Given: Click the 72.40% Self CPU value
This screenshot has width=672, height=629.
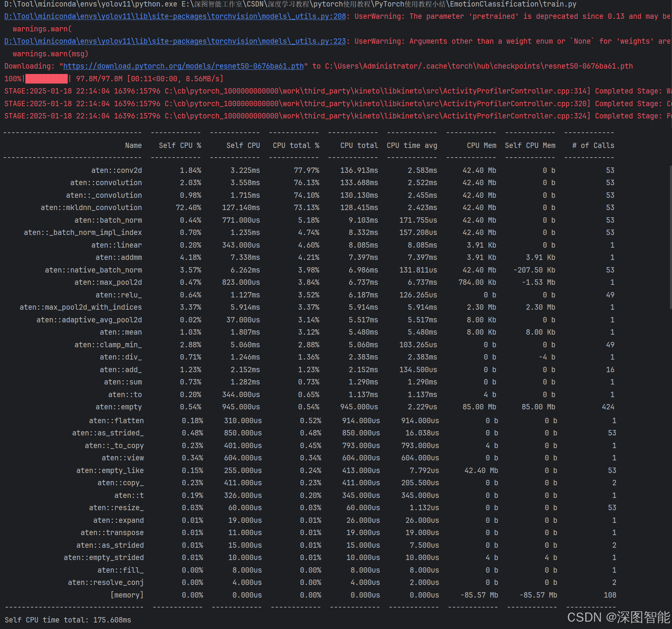Looking at the screenshot, I should (188, 208).
